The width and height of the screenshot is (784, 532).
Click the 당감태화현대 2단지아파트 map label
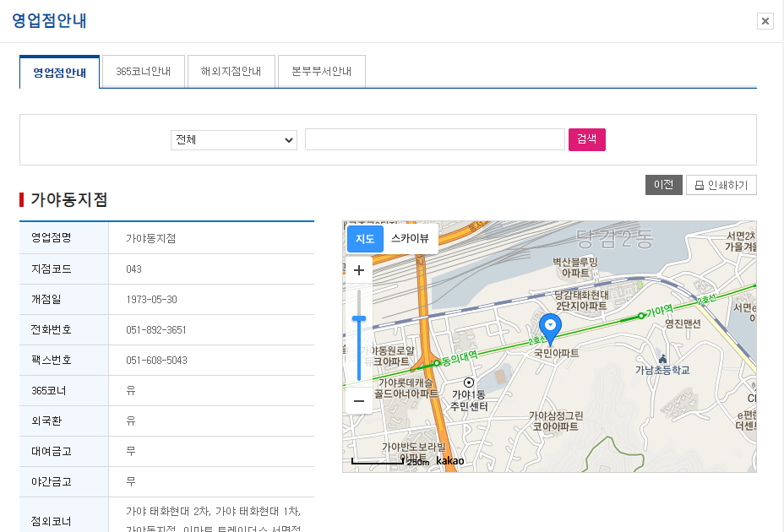[x=581, y=301]
